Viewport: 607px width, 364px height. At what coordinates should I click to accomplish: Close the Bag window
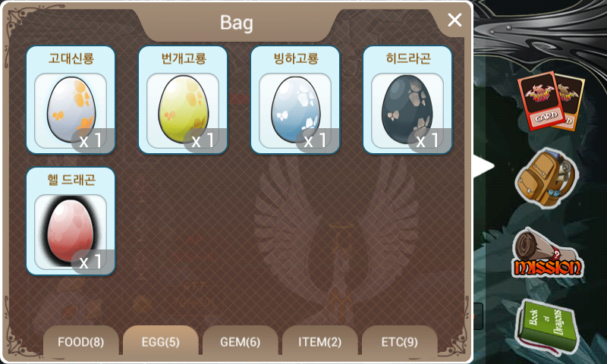pos(454,20)
